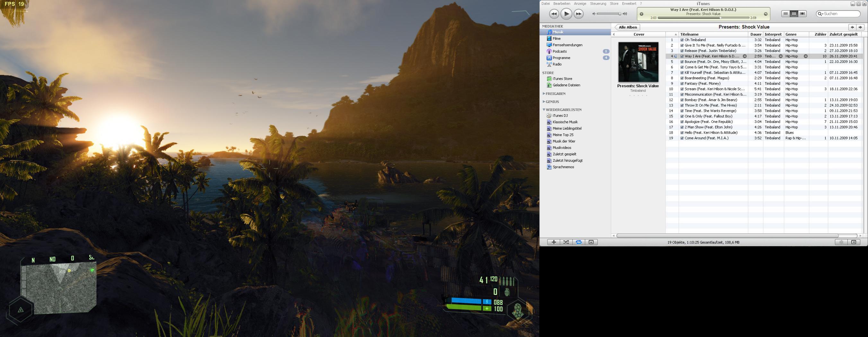This screenshot has height=337, width=868.
Task: Open the search options magnifier dropdown
Action: coord(820,14)
